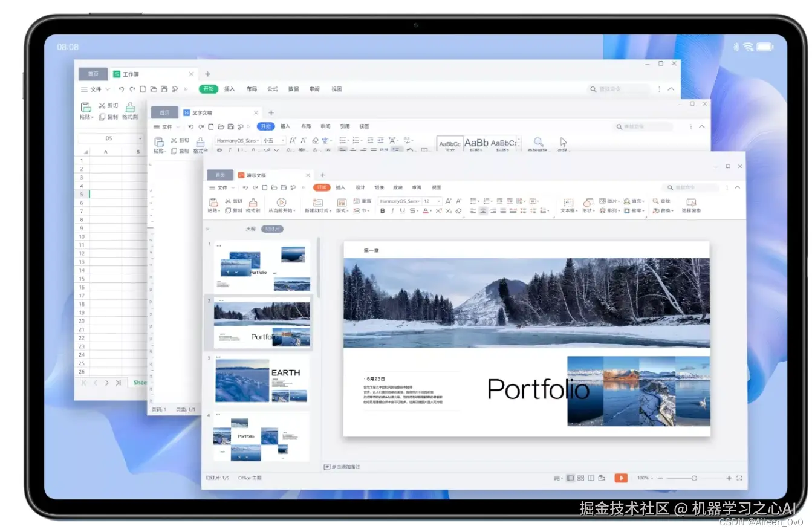Click the eraser clear-formatting icon in the presentation ribbon

click(x=458, y=210)
